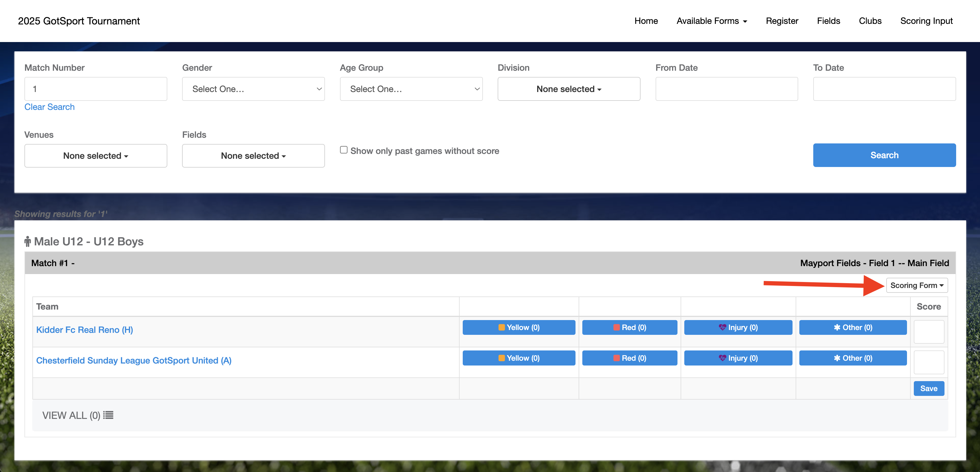Add Yellow card for Chesterfield Sunday League
Image resolution: width=980 pixels, height=472 pixels.
(x=519, y=358)
